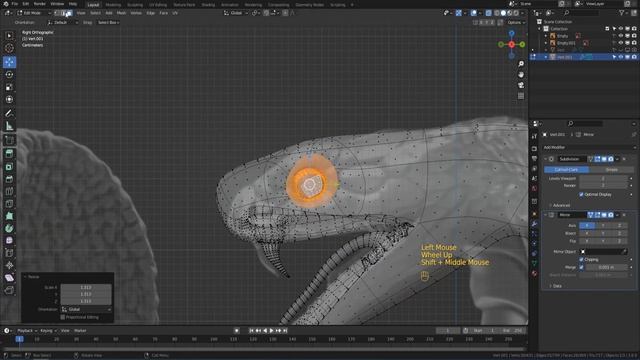640x360 pixels.
Task: Click the Play animation button
Action: coord(271,331)
